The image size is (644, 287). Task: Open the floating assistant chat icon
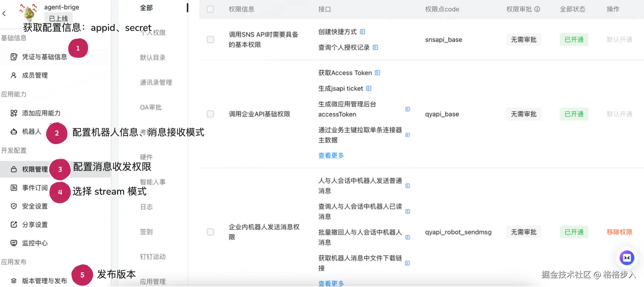(x=627, y=258)
